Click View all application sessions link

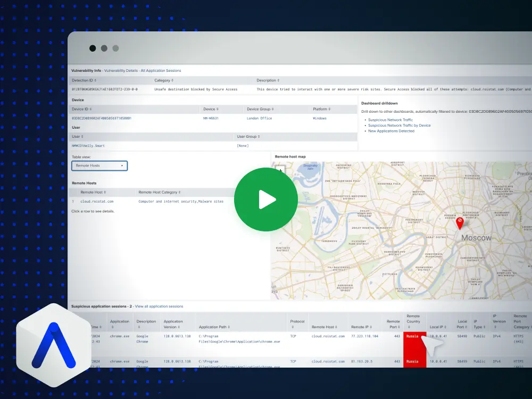[x=159, y=306]
